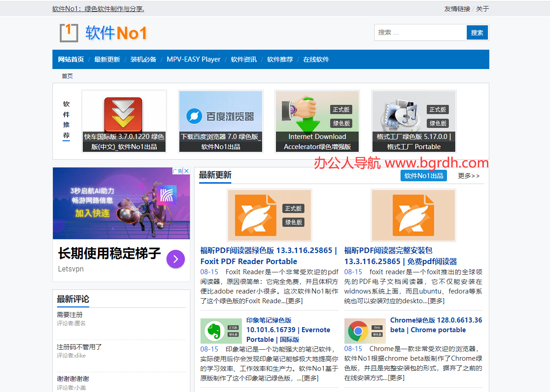Select MPV-EASY Player navigation item
This screenshot has width=550, height=392.
pos(194,59)
